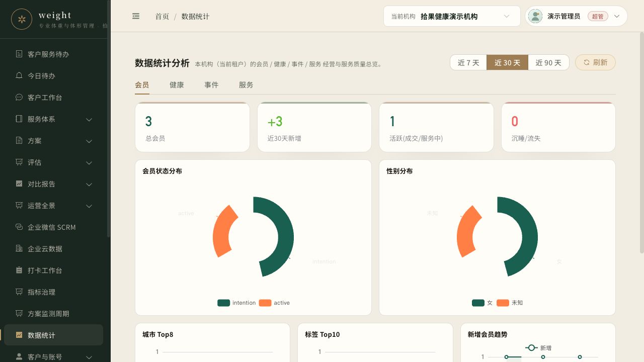Click the 运营全景 sidebar icon

pos(19,205)
